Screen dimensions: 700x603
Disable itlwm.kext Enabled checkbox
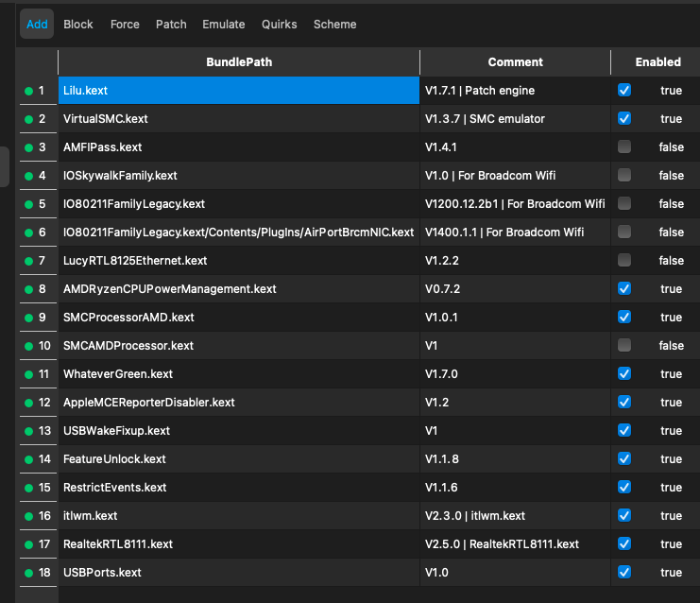(624, 515)
